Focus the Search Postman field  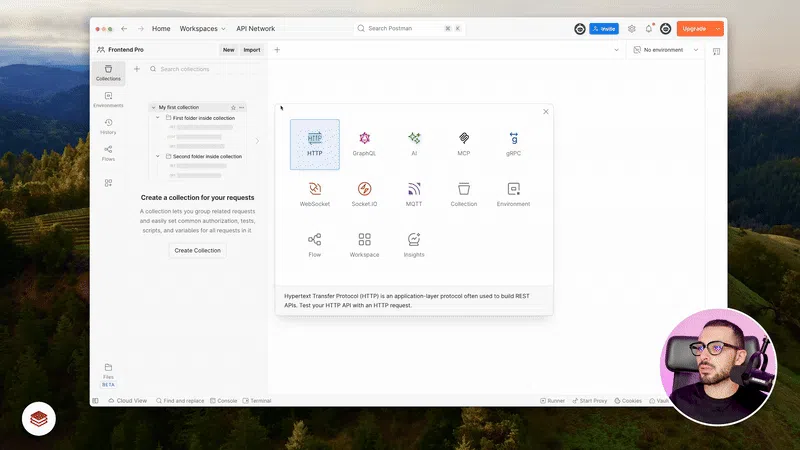[x=409, y=29]
